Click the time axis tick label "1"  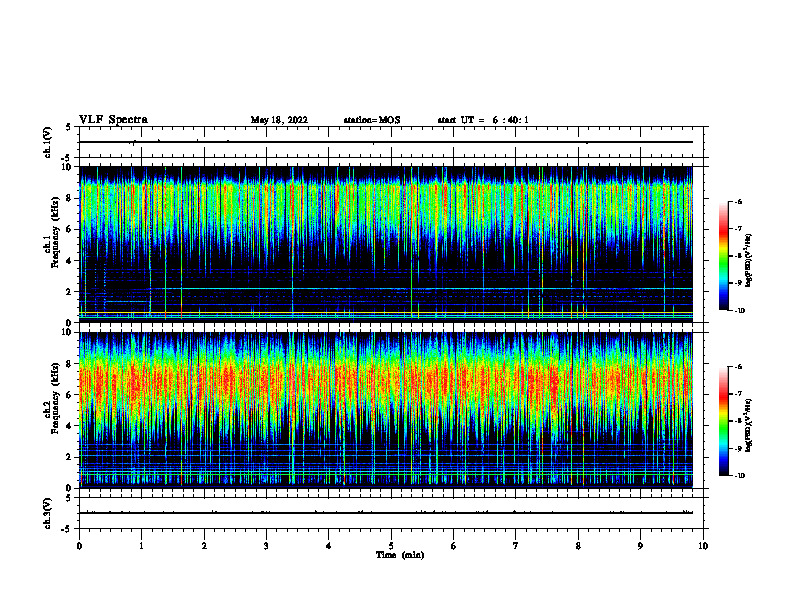pyautogui.click(x=141, y=546)
